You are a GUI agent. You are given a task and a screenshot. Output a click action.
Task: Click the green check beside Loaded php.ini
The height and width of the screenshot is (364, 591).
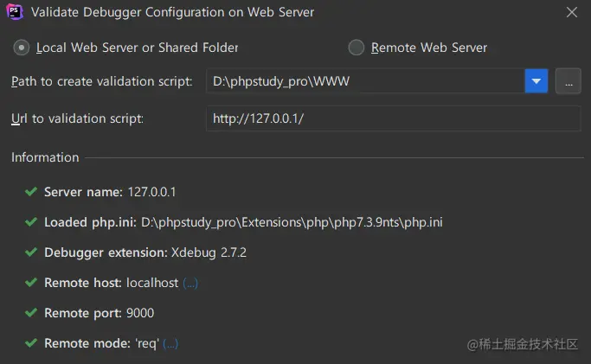31,222
